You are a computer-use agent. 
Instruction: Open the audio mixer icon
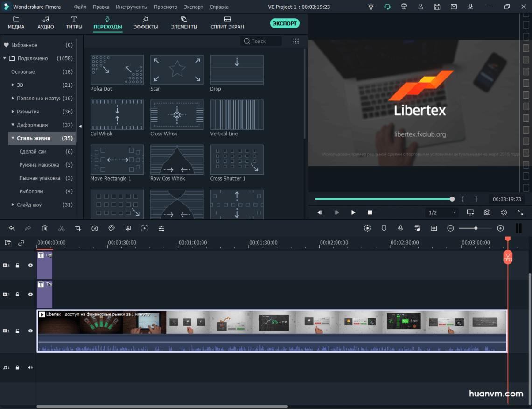point(417,228)
